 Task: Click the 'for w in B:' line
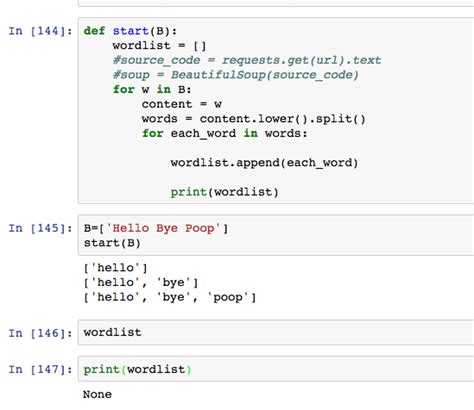(152, 90)
